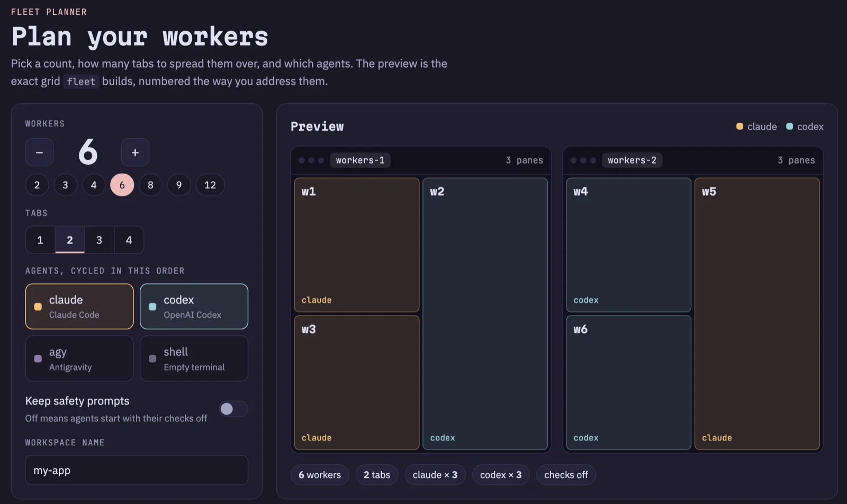Select pane w5 in the preview

(757, 314)
